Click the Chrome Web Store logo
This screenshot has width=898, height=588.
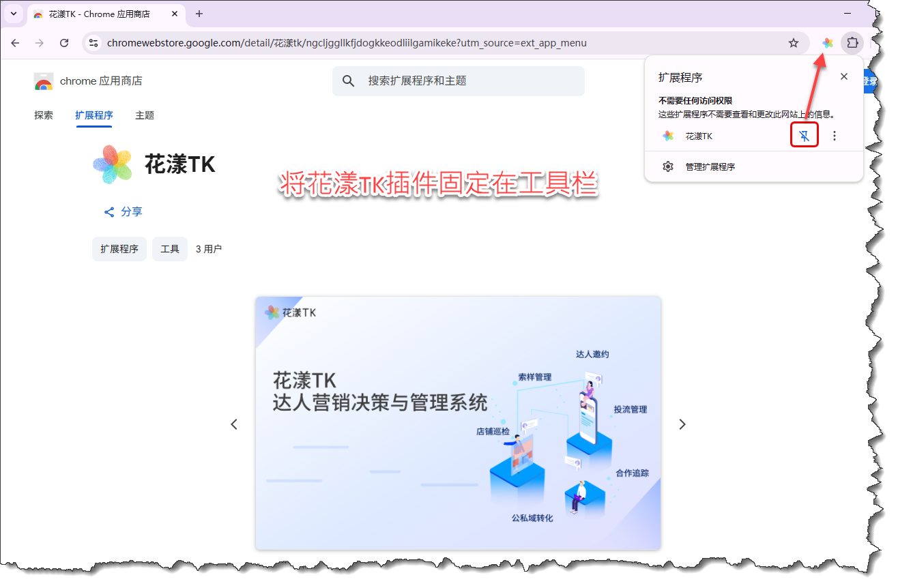(44, 81)
